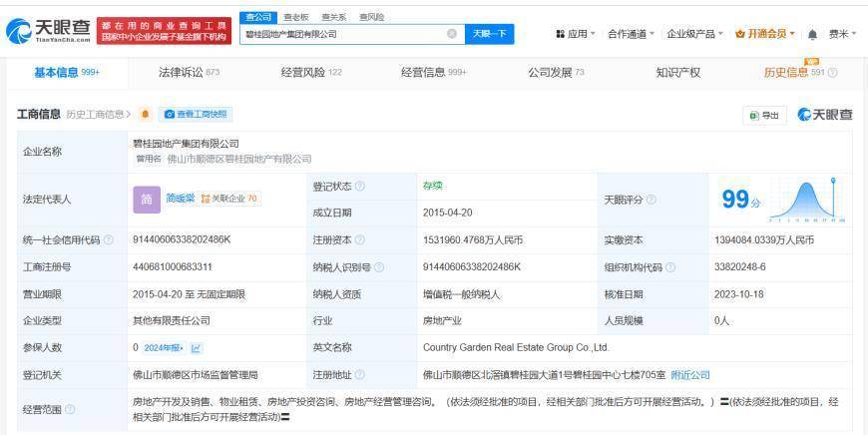
Task: Click help icon next to 经营范围
Action: click(x=70, y=409)
